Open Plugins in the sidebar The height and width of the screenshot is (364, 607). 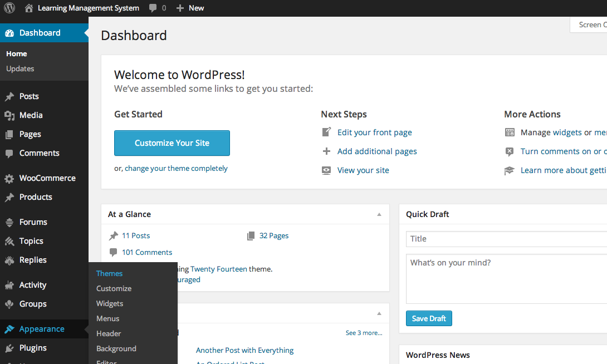44,348
